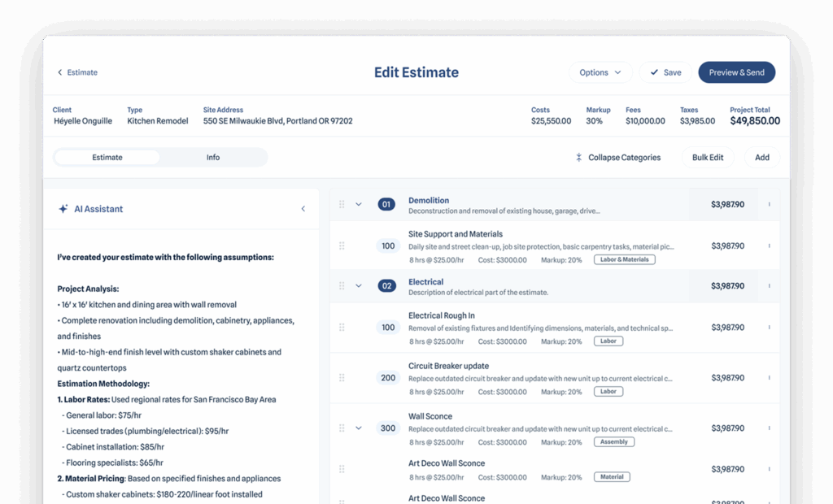Click the drag handle for Site Support and Materials

coord(342,245)
